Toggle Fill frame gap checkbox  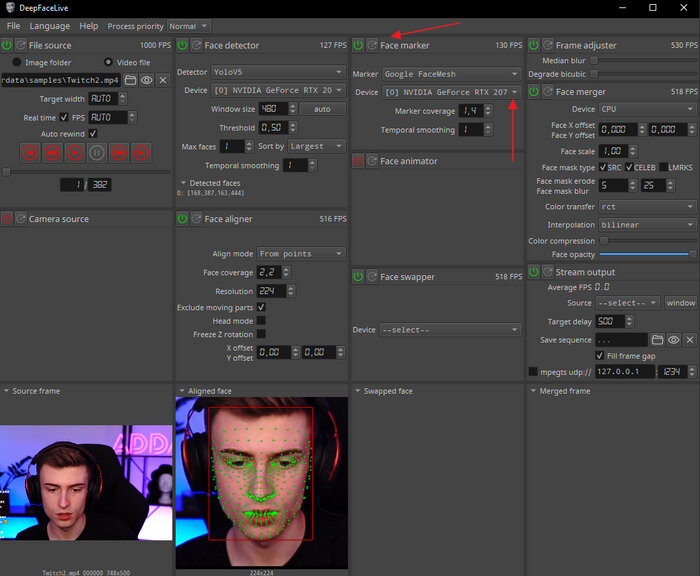(600, 355)
